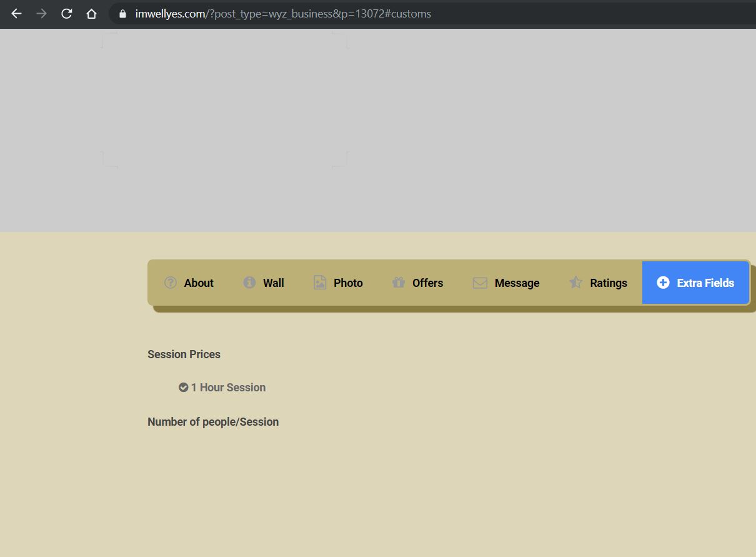The height and width of the screenshot is (557, 756).
Task: Click the browser forward arrow
Action: click(41, 14)
